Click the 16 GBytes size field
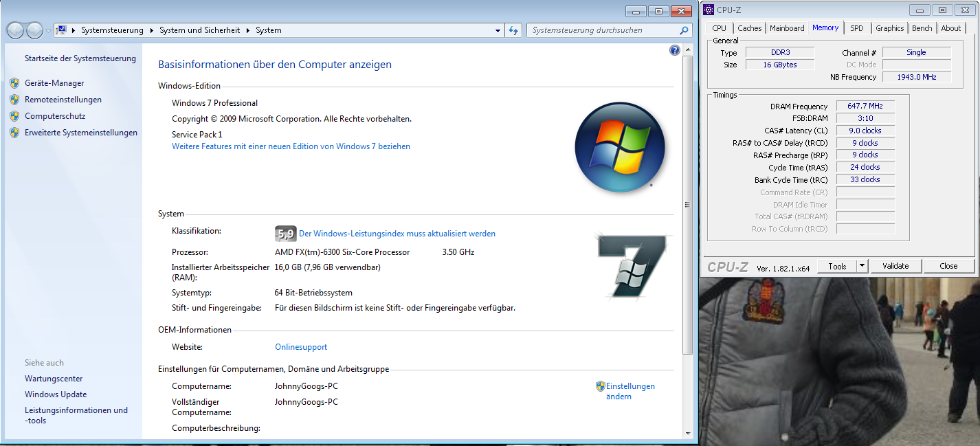Image resolution: width=980 pixels, height=446 pixels. (781, 65)
